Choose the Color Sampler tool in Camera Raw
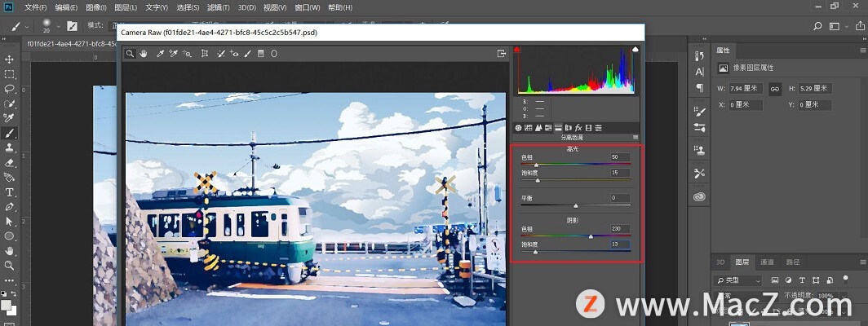Viewport: 868px width, 326px height. 174,54
